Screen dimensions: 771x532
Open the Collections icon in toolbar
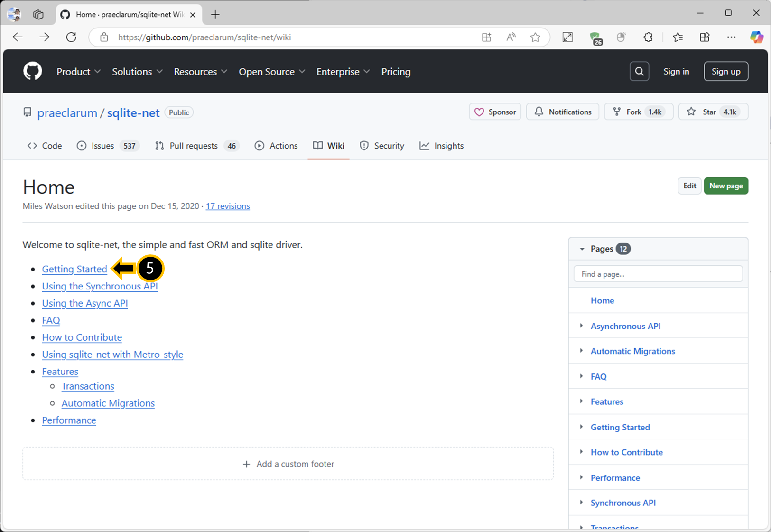point(705,37)
